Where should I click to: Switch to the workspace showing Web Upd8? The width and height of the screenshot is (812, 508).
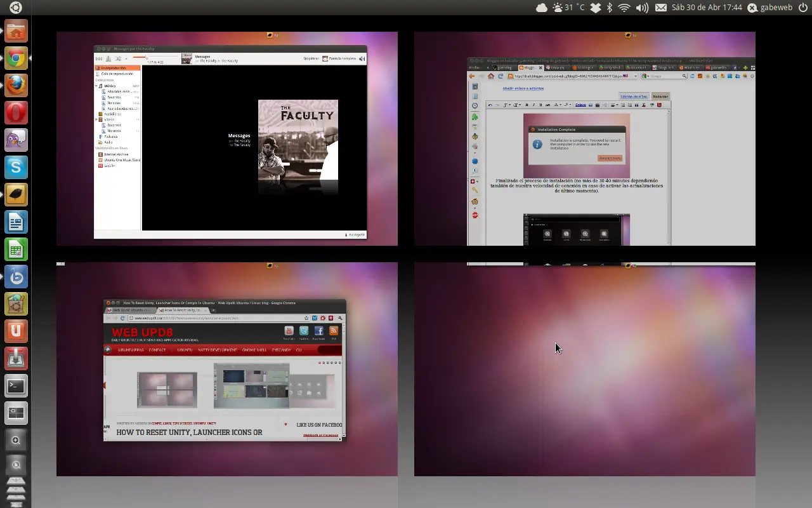click(x=227, y=369)
